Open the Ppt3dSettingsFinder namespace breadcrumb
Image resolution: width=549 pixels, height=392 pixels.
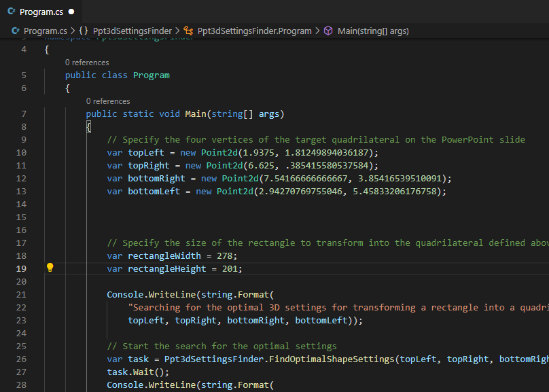click(132, 31)
